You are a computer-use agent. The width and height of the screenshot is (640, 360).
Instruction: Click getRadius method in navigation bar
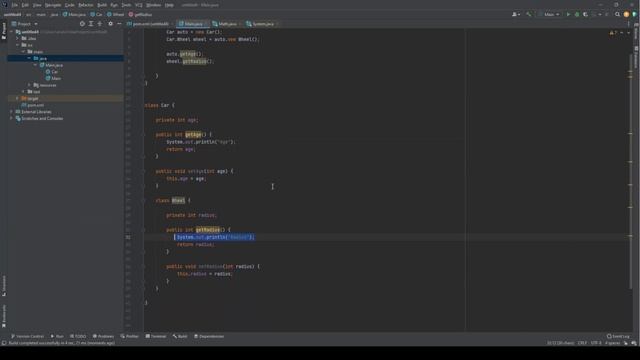coord(140,14)
